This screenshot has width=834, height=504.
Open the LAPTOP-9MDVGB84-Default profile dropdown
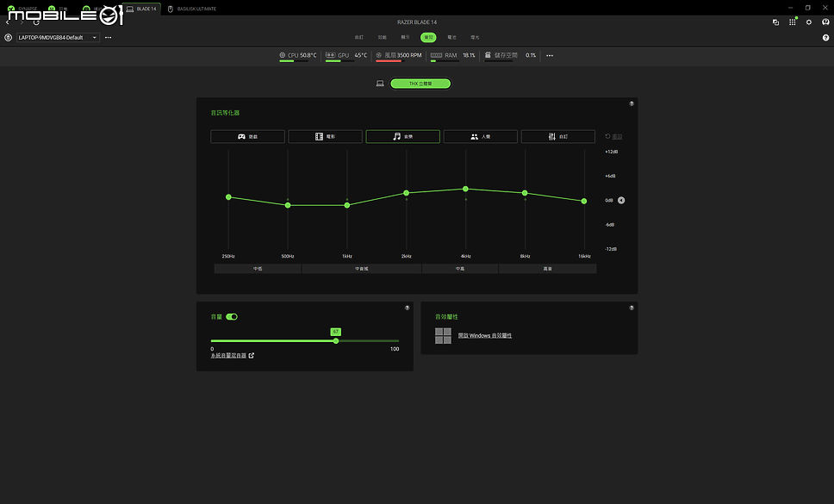[58, 38]
